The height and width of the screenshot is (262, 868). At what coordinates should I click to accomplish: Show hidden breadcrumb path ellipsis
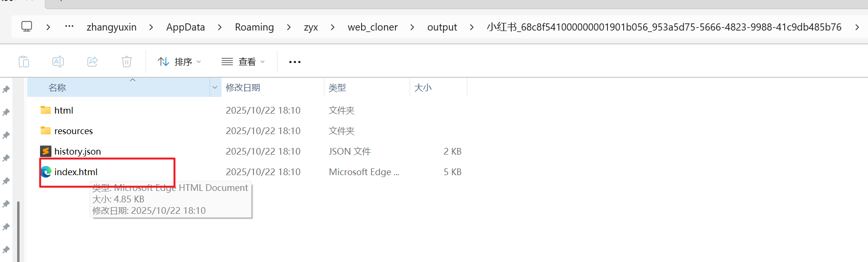(x=69, y=27)
